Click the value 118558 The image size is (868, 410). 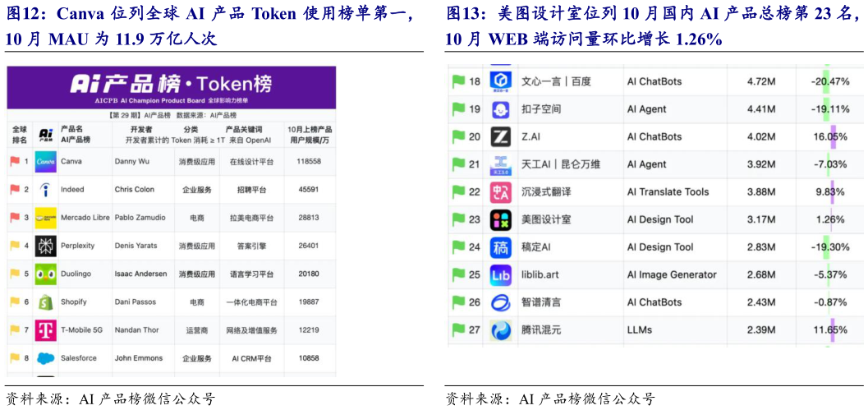(x=309, y=162)
